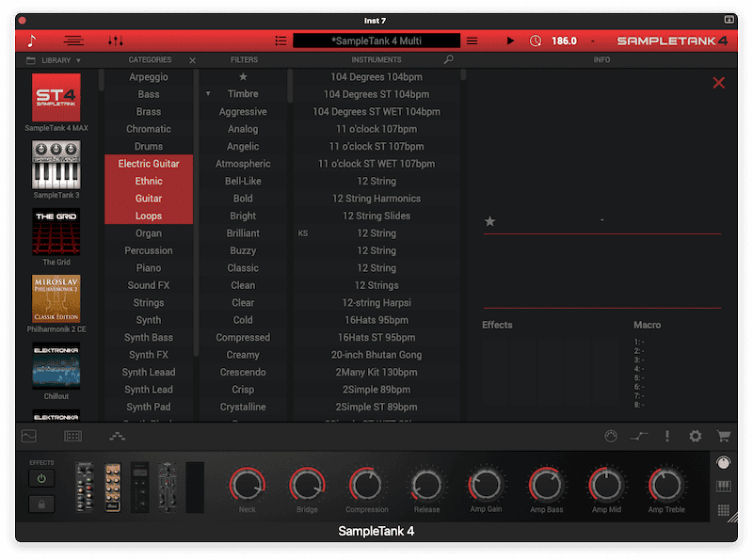
Task: Choose the Drums category
Action: pyautogui.click(x=149, y=146)
